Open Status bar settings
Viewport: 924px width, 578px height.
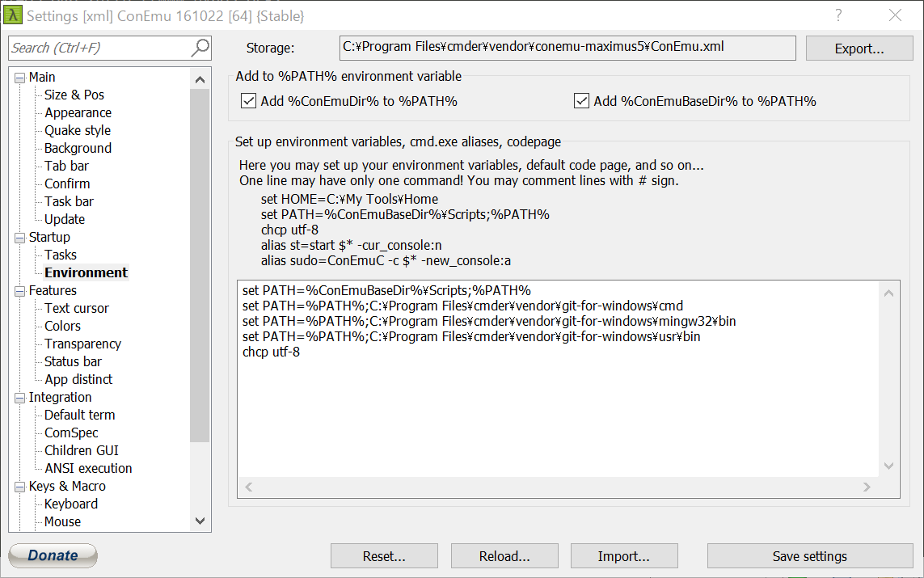click(73, 361)
